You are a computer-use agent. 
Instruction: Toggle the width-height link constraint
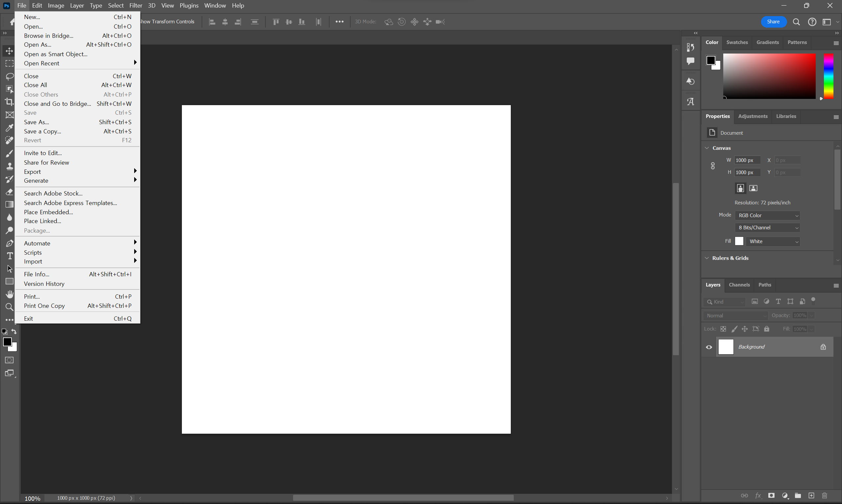(713, 166)
